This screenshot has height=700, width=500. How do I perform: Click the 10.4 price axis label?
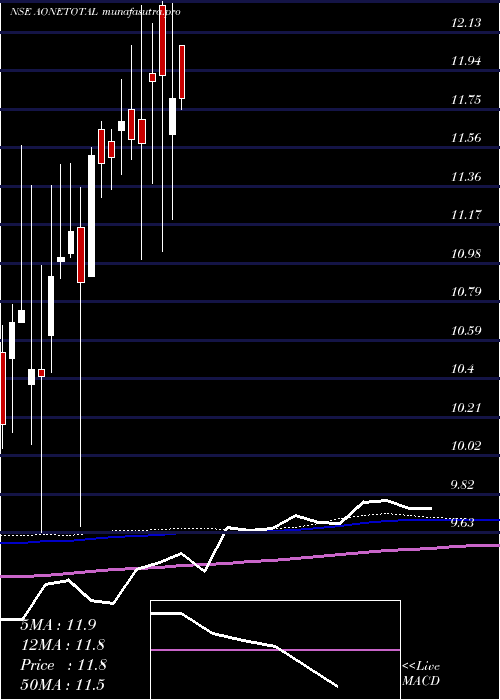[x=463, y=369]
